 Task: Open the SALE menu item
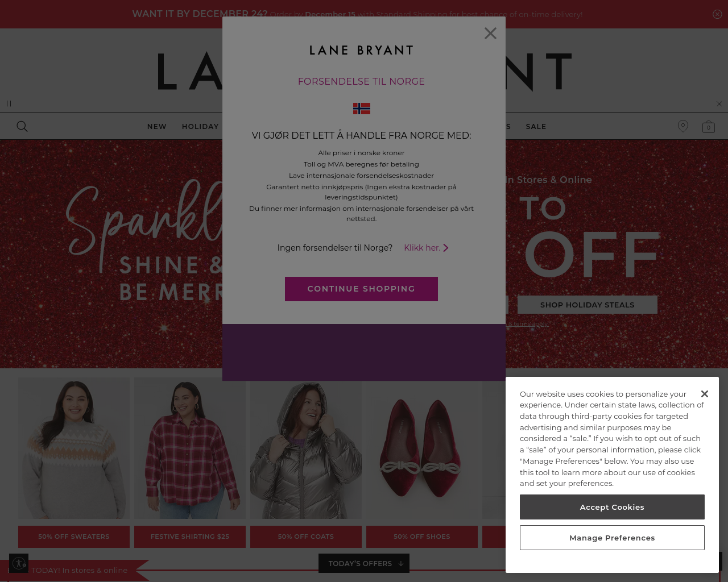pos(536,126)
